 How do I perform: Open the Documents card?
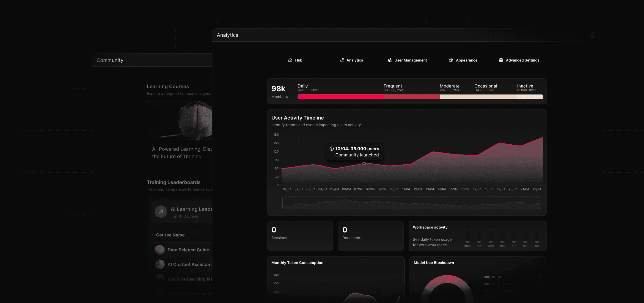click(371, 236)
